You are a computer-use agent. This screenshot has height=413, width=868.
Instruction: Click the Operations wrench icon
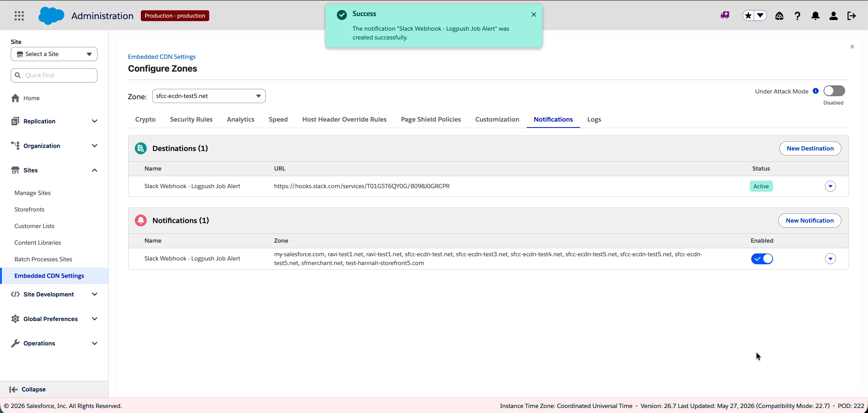pos(15,343)
